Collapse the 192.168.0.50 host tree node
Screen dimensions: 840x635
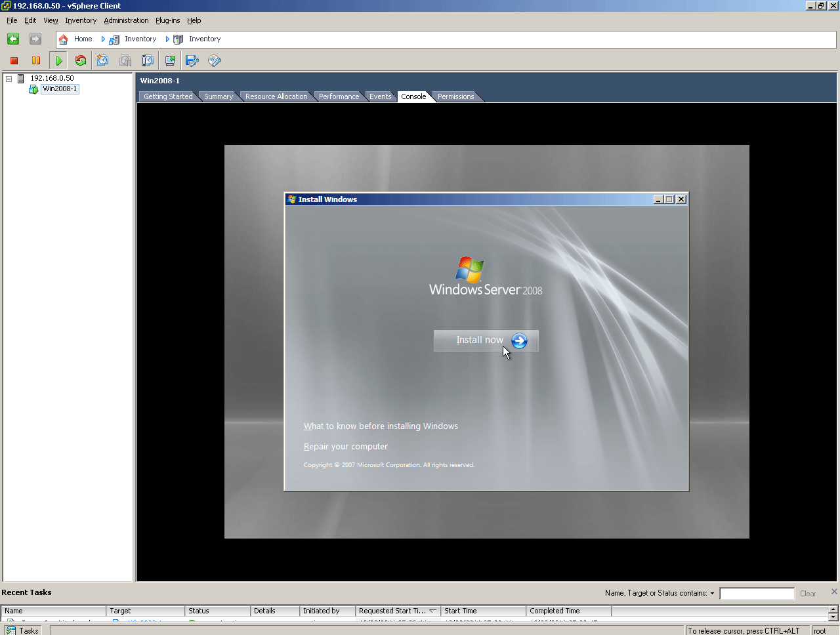[x=9, y=79]
